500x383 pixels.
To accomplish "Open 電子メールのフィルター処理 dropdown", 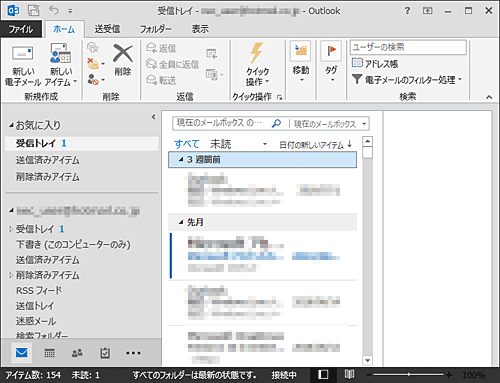I will coord(407,79).
